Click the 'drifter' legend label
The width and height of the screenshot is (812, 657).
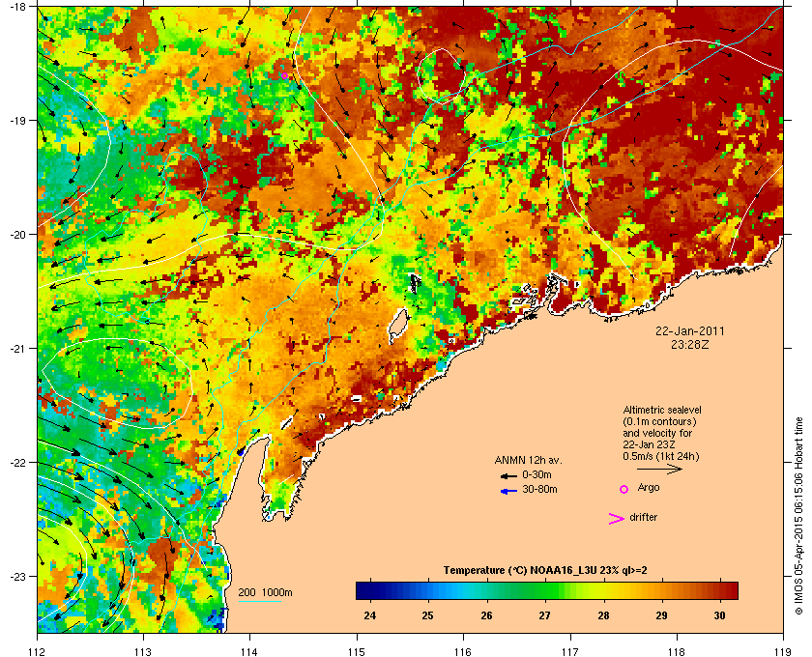[x=643, y=517]
